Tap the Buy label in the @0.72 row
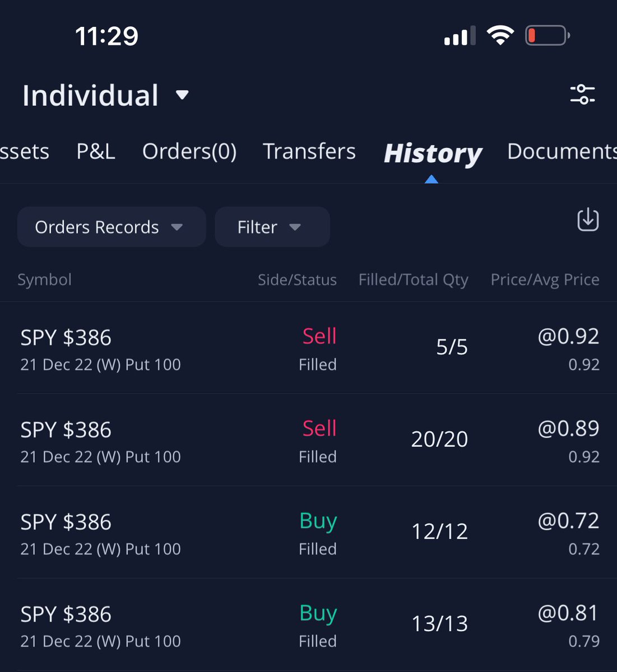 [318, 521]
